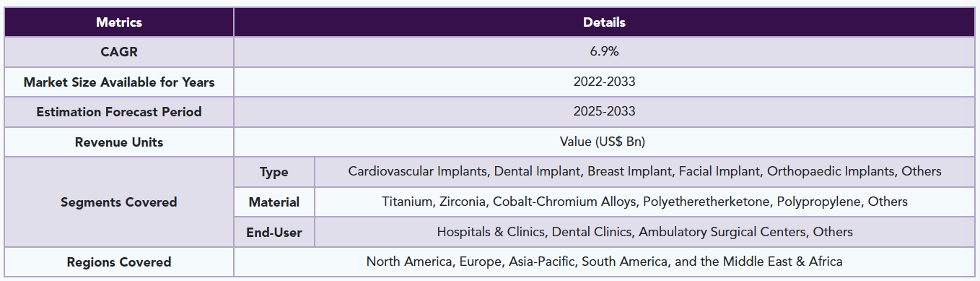This screenshot has height=281, width=980.
Task: Click the Metrics column header
Action: pyautogui.click(x=119, y=22)
